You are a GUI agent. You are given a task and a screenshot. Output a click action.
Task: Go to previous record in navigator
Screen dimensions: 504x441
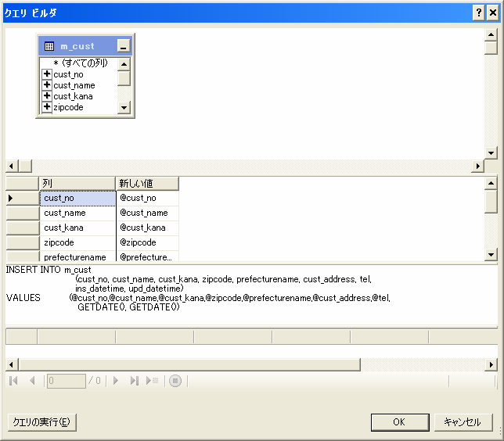[32, 381]
